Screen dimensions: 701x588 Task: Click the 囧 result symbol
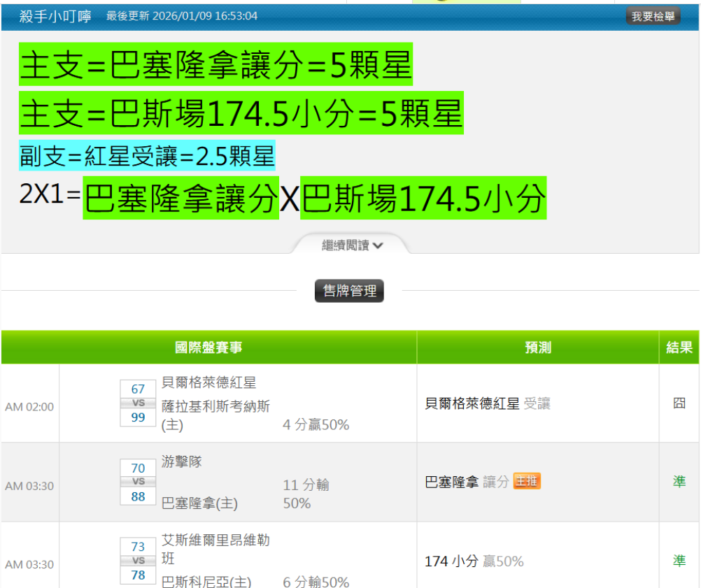[x=679, y=403]
